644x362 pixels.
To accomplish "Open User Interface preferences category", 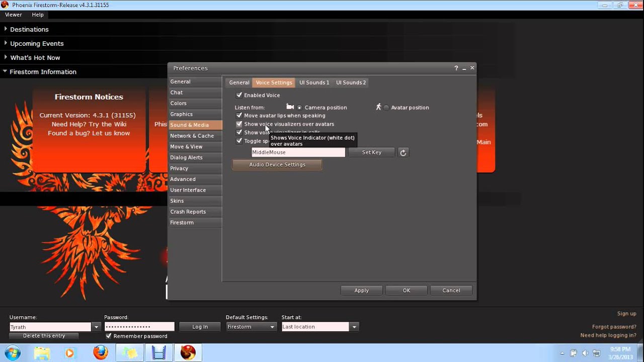I will [195, 190].
